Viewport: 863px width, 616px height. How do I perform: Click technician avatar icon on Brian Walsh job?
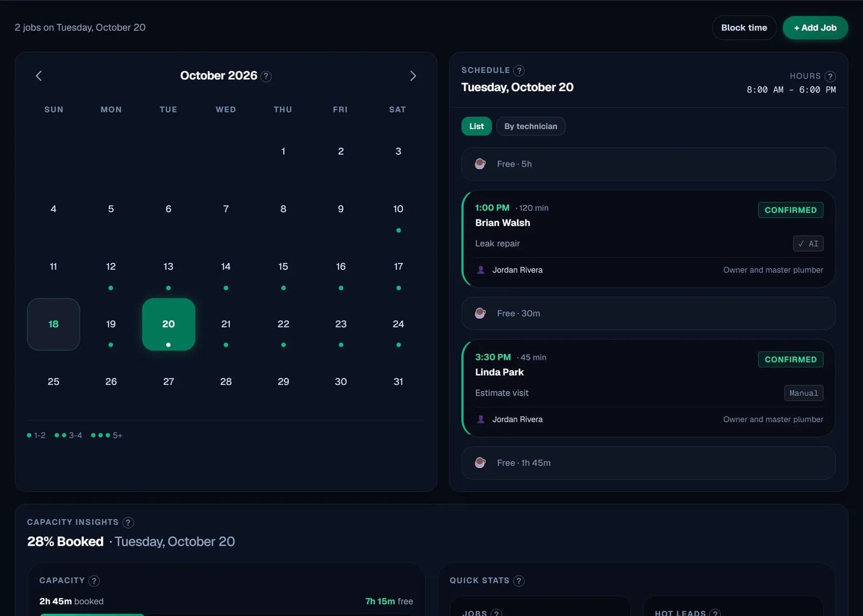point(481,270)
